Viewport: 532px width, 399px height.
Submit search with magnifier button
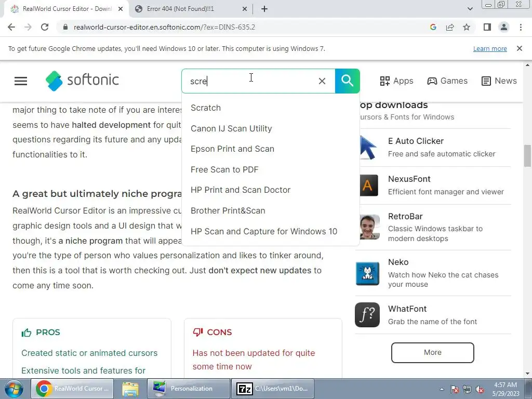coord(348,81)
